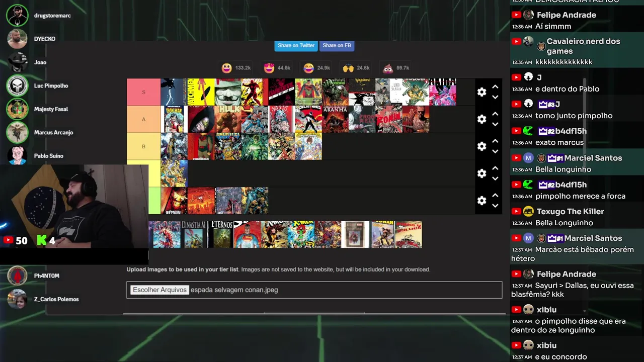Move S tier row down arrow
This screenshot has width=644, height=362.
click(x=495, y=97)
